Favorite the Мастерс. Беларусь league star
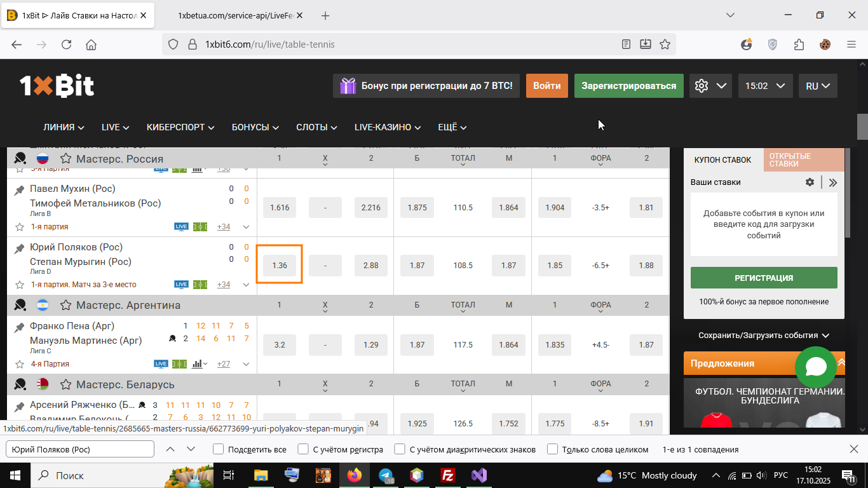Viewport: 868px width, 488px height. tap(65, 384)
